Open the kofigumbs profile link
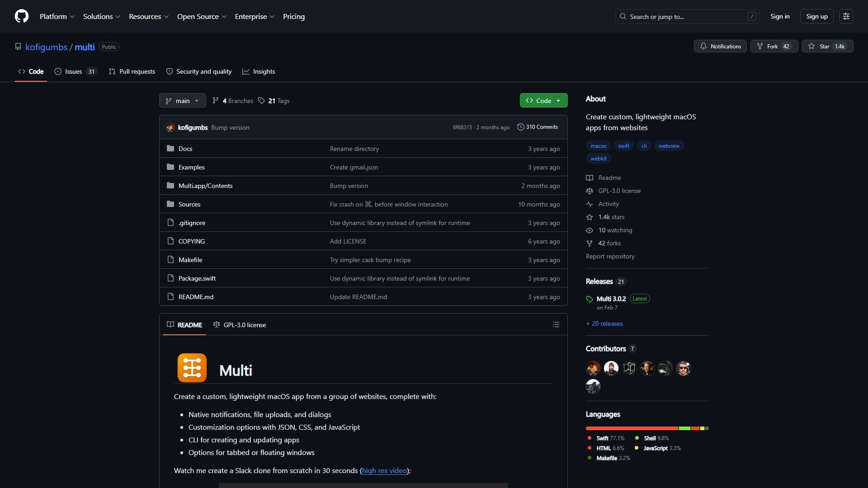This screenshot has width=868, height=488. click(46, 47)
